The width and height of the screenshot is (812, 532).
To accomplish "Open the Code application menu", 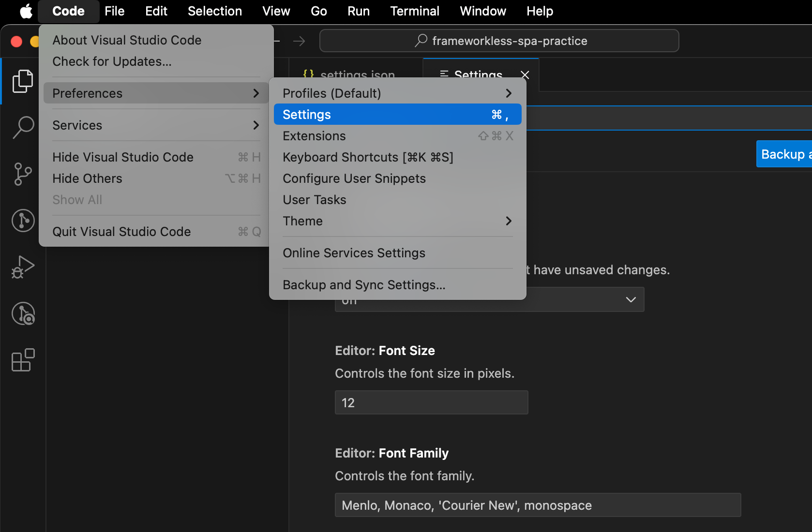I will pos(68,11).
